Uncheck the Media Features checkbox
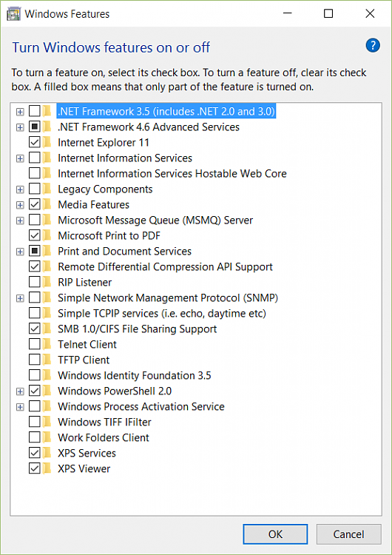 [34, 204]
